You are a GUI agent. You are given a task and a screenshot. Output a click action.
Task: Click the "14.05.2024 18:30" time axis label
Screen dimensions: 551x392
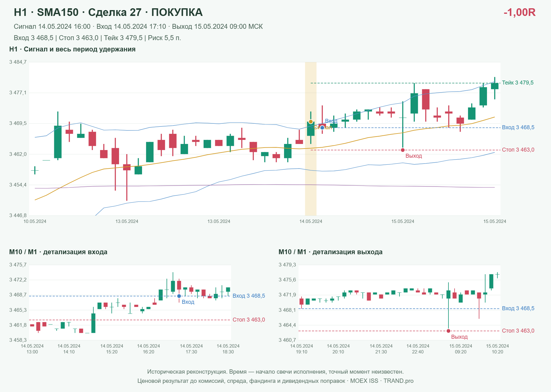[x=228, y=349]
